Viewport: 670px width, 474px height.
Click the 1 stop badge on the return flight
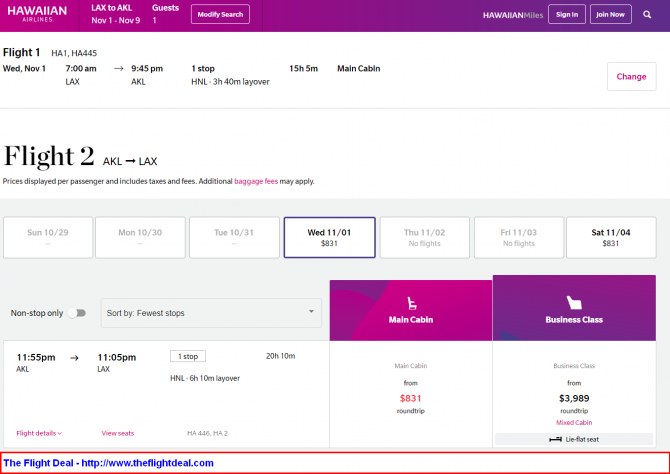[188, 356]
